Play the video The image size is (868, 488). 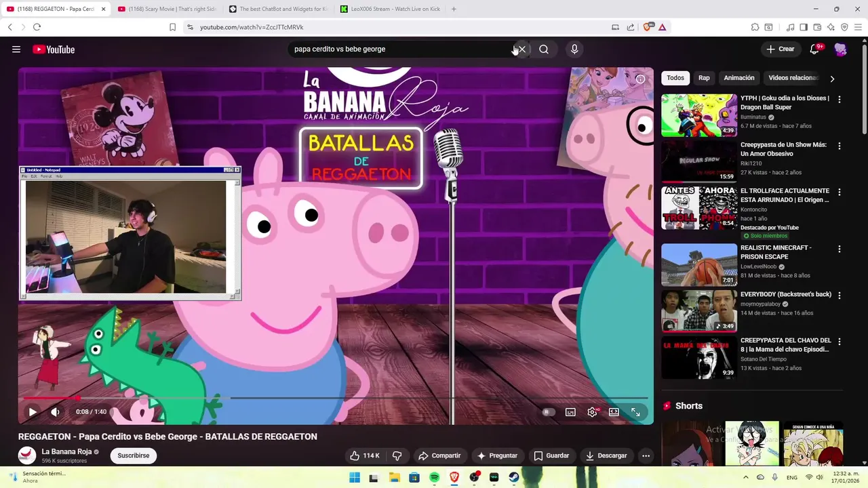pyautogui.click(x=32, y=411)
